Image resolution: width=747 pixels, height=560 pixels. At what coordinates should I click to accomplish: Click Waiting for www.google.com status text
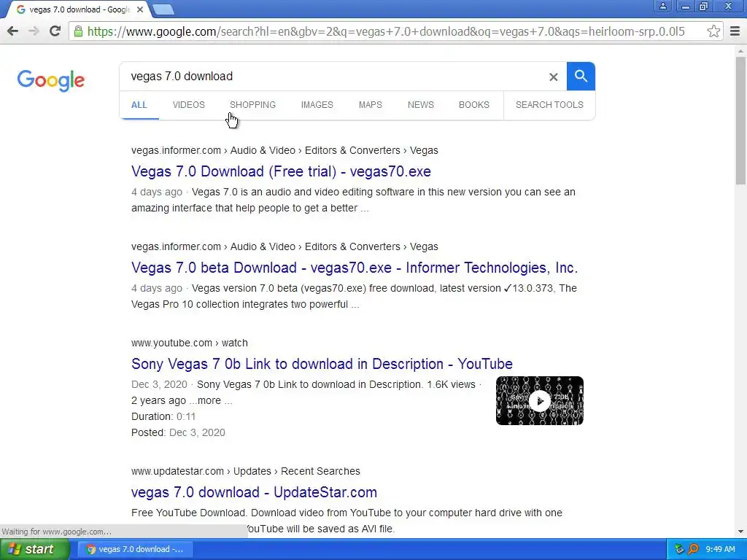coord(57,532)
